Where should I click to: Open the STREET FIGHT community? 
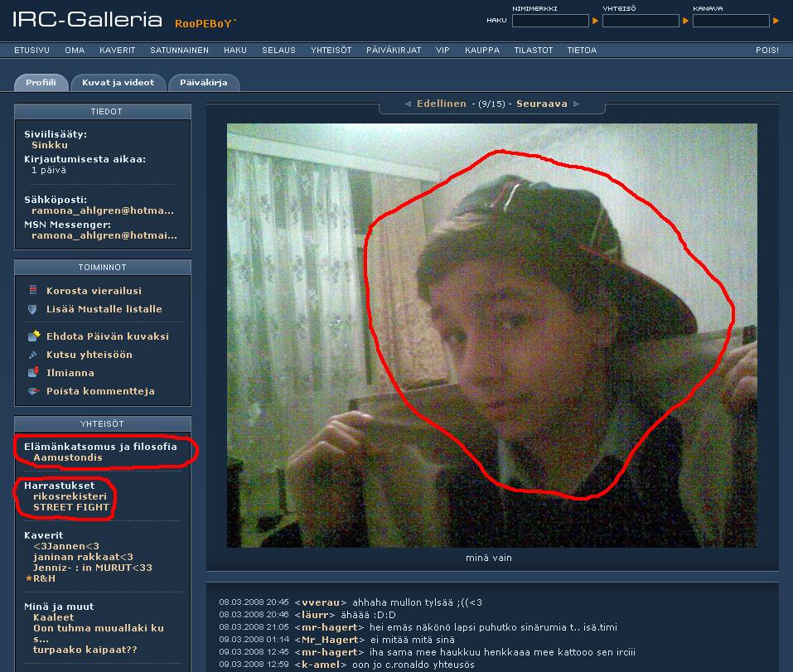coord(71,506)
